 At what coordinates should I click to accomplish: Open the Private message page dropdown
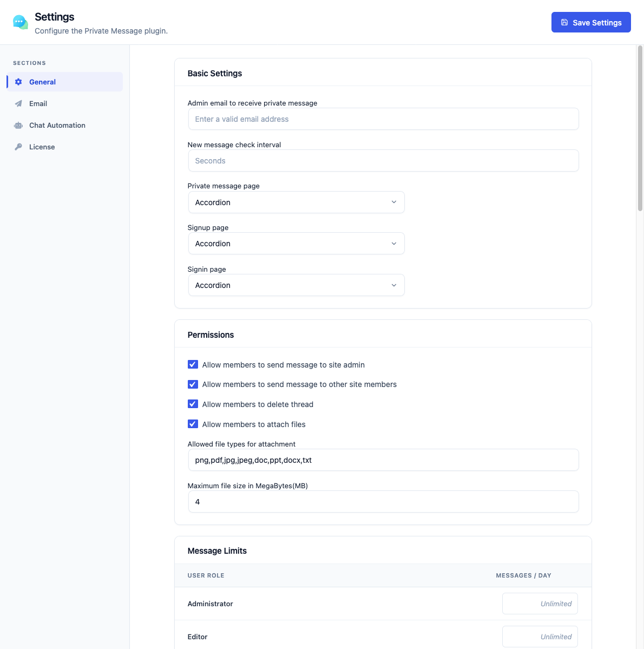pyautogui.click(x=297, y=202)
